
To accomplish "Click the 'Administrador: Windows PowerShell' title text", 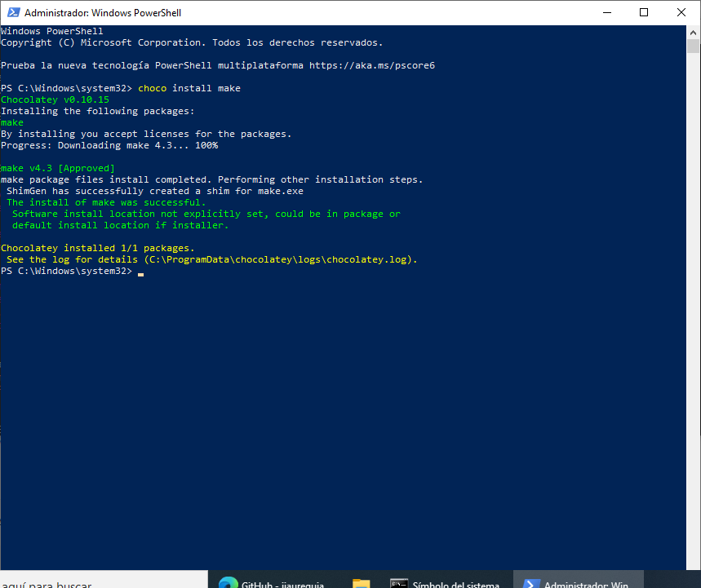I will pos(103,12).
